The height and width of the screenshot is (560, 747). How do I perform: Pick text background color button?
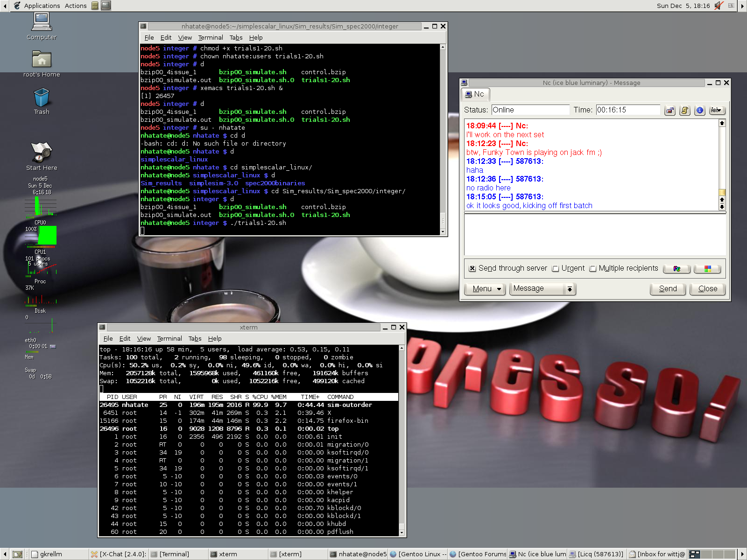click(707, 269)
